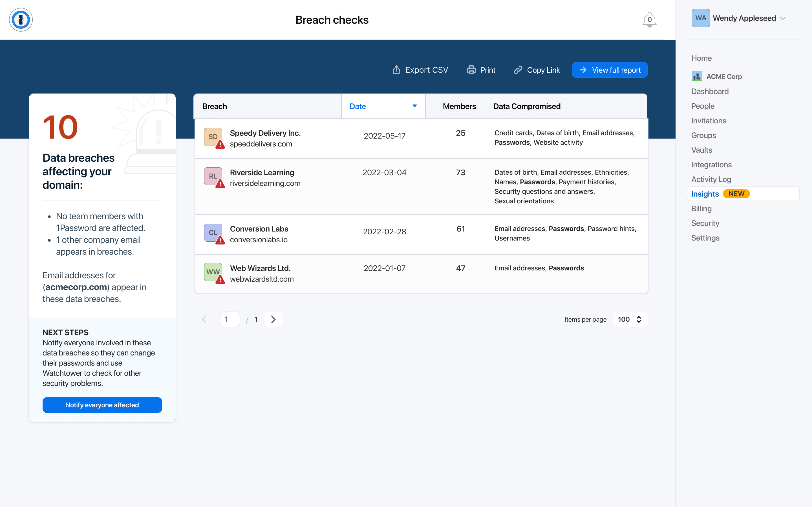
Task: Change the items per page value
Action: point(630,319)
